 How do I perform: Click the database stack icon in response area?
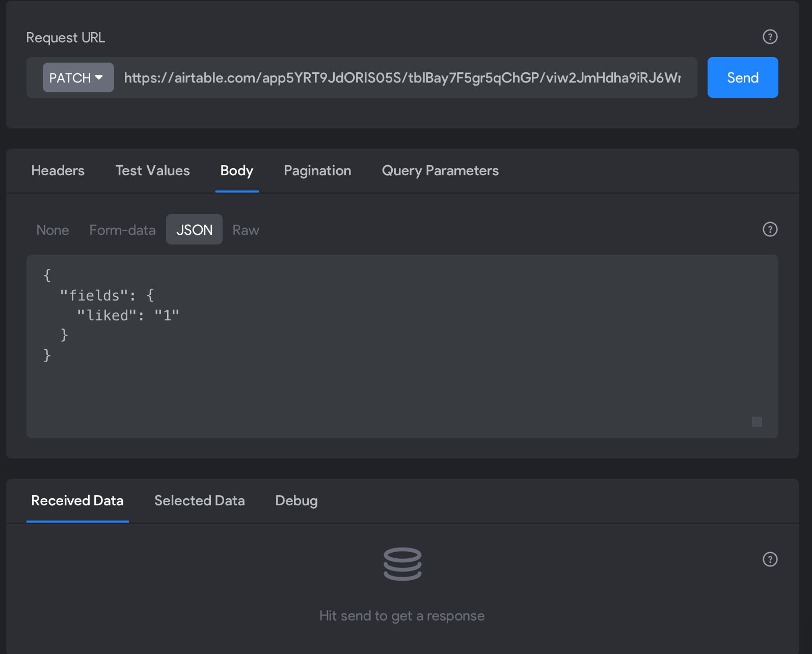coord(402,564)
